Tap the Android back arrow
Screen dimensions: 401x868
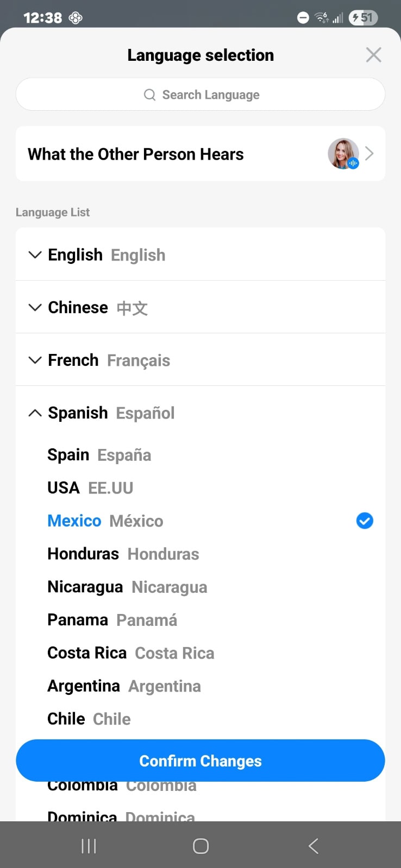pyautogui.click(x=313, y=846)
